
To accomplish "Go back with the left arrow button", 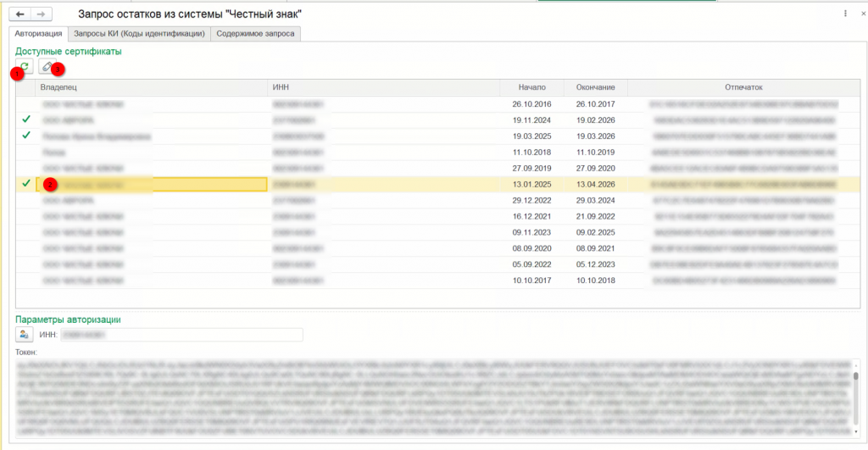I will 20,14.
